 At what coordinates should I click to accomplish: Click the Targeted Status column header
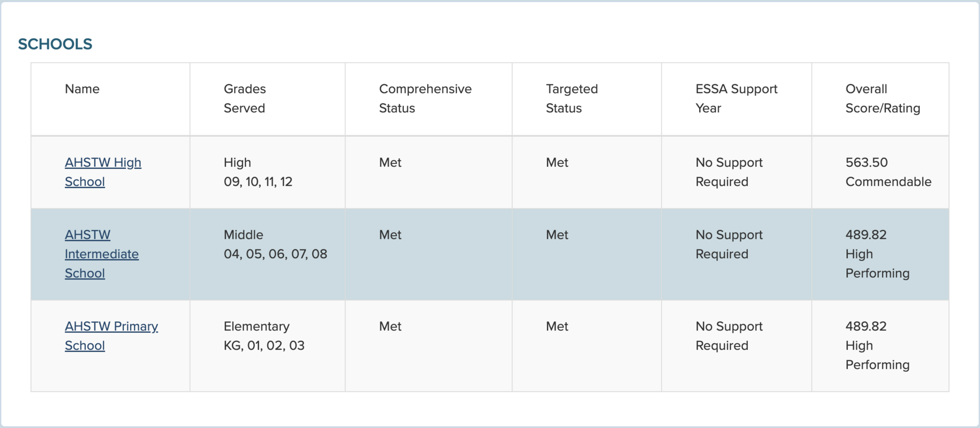571,98
